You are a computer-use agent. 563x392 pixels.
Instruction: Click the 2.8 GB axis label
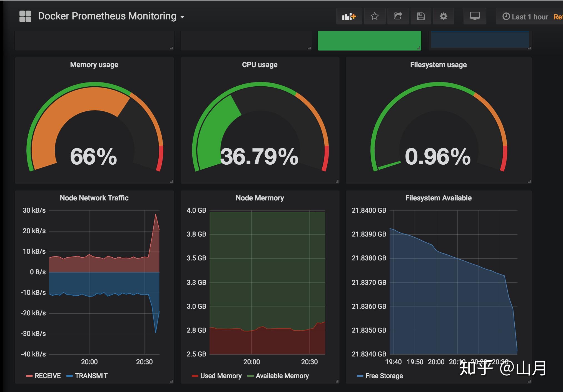tap(196, 330)
